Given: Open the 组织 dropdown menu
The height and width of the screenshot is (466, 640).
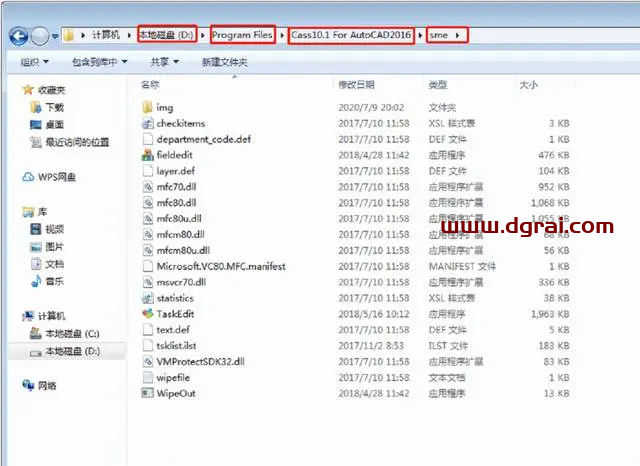Looking at the screenshot, I should pyautogui.click(x=34, y=62).
